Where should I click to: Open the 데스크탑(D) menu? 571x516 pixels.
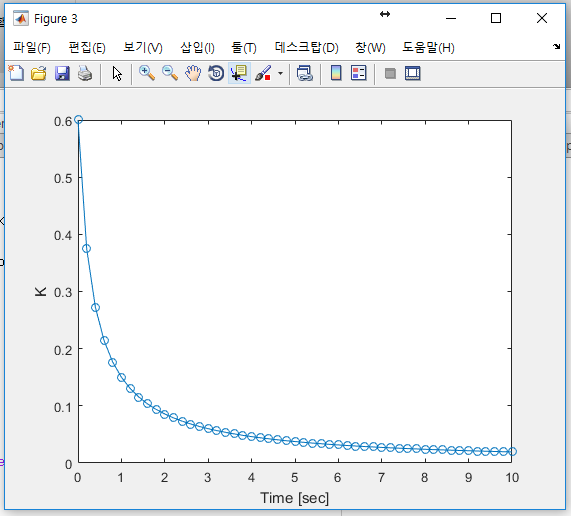click(306, 47)
